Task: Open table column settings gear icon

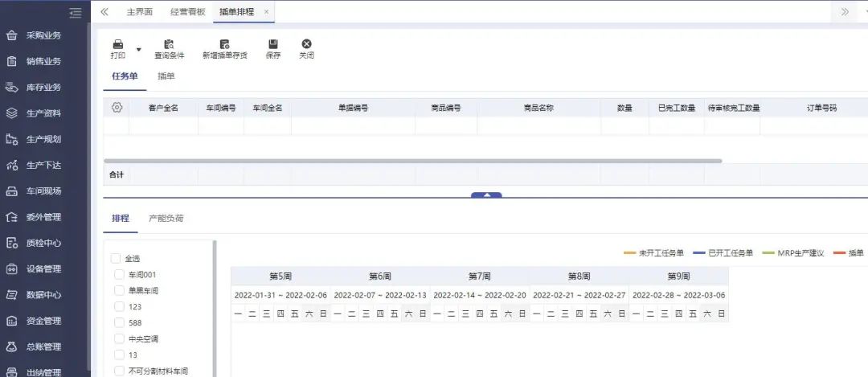Action: click(x=117, y=108)
